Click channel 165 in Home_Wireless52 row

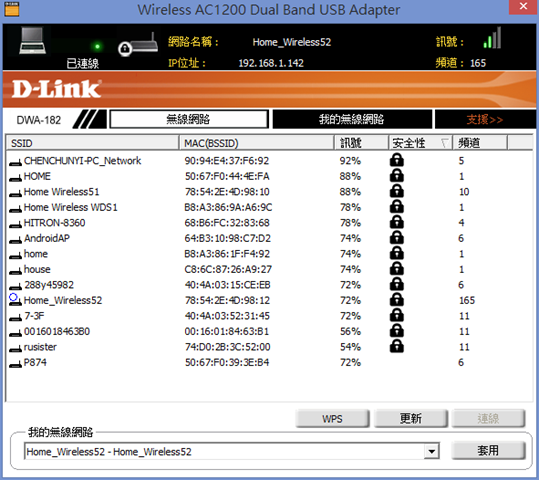[x=467, y=300]
